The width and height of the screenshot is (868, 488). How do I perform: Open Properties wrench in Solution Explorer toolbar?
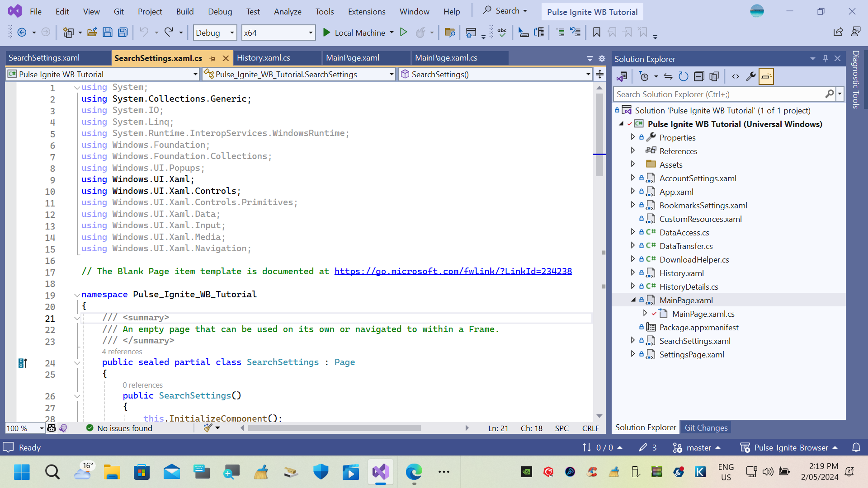pos(751,76)
